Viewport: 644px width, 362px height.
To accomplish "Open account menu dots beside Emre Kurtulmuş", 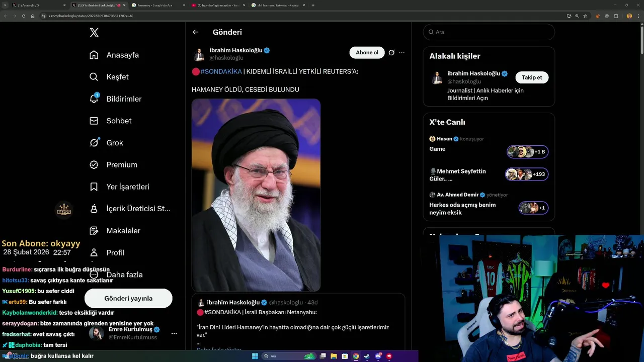I will (x=174, y=333).
